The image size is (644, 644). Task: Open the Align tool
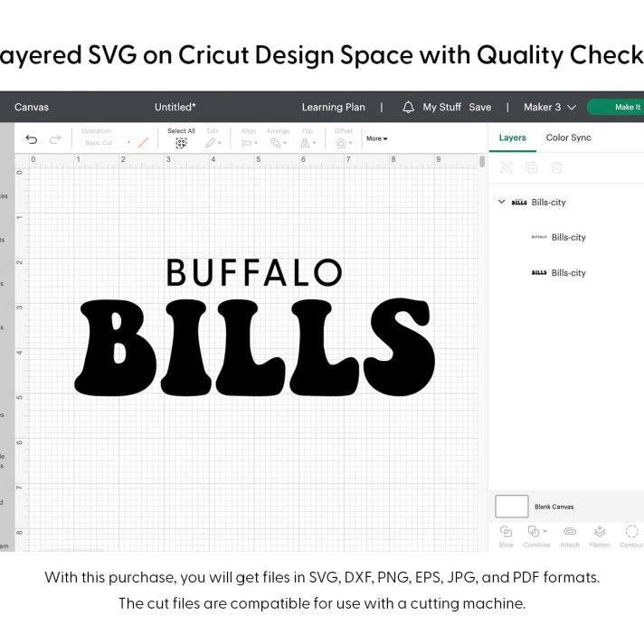point(250,143)
